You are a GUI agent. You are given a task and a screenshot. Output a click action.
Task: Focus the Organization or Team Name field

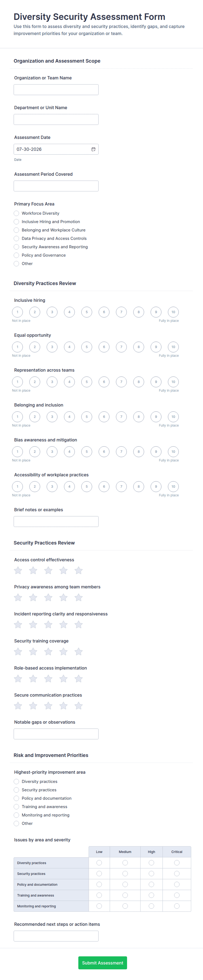(x=56, y=90)
